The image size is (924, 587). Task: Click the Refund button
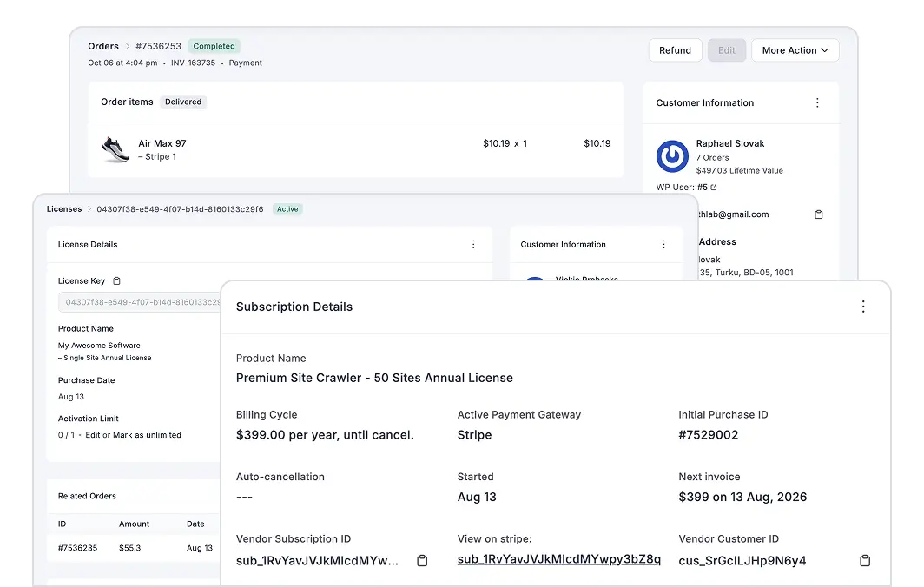coord(675,50)
